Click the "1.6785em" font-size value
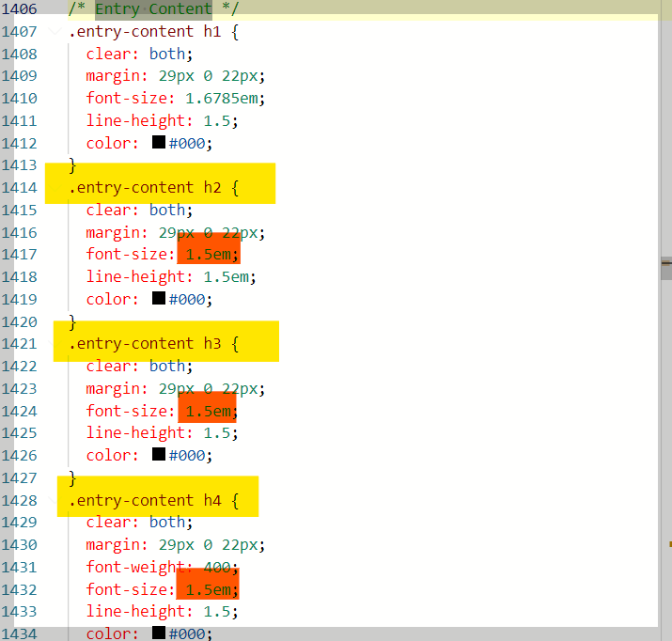The width and height of the screenshot is (672, 641). click(x=222, y=99)
